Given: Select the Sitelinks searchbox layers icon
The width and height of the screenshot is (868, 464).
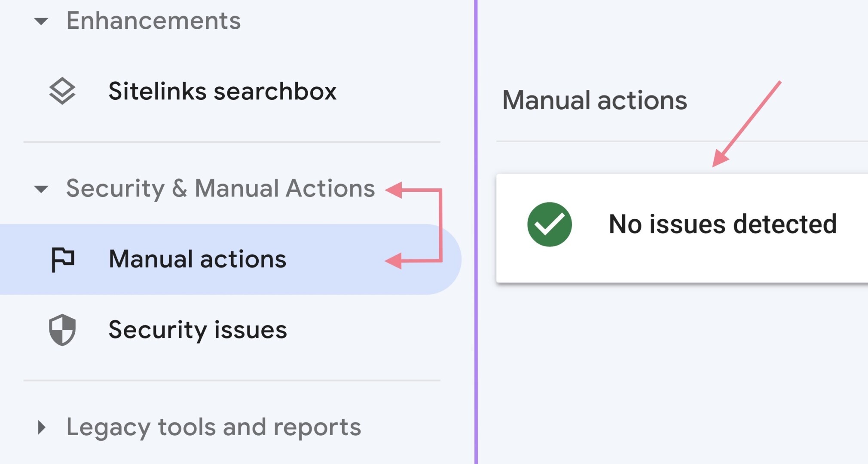Looking at the screenshot, I should pos(63,91).
